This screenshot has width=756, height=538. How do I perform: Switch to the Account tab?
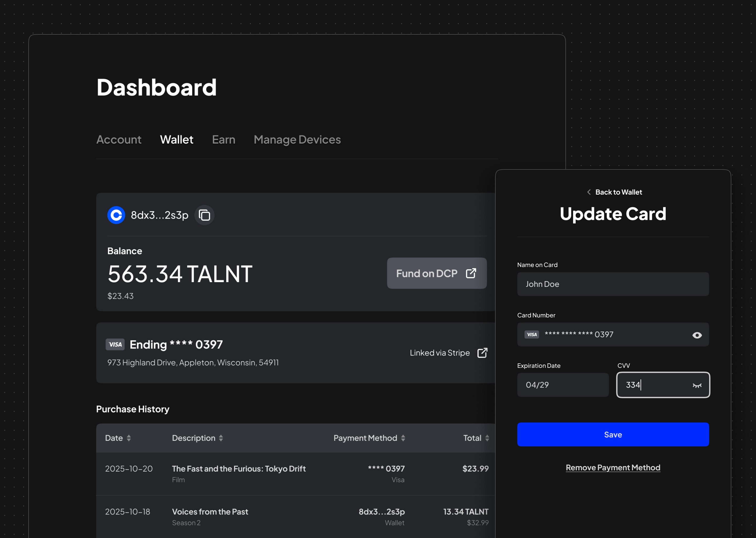(119, 140)
